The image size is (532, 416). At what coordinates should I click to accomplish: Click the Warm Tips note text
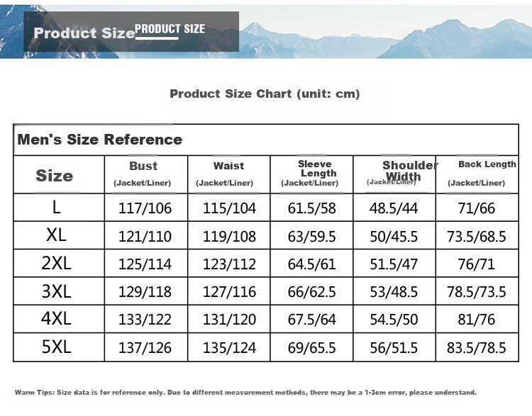(245, 393)
